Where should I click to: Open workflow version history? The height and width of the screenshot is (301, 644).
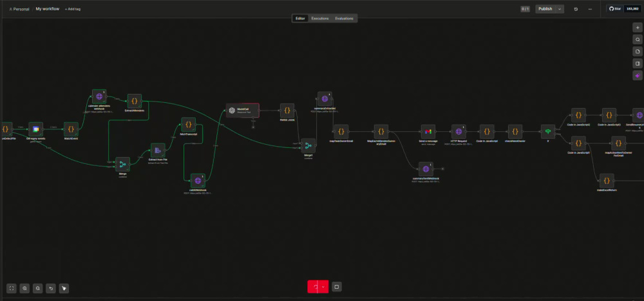[x=576, y=9]
